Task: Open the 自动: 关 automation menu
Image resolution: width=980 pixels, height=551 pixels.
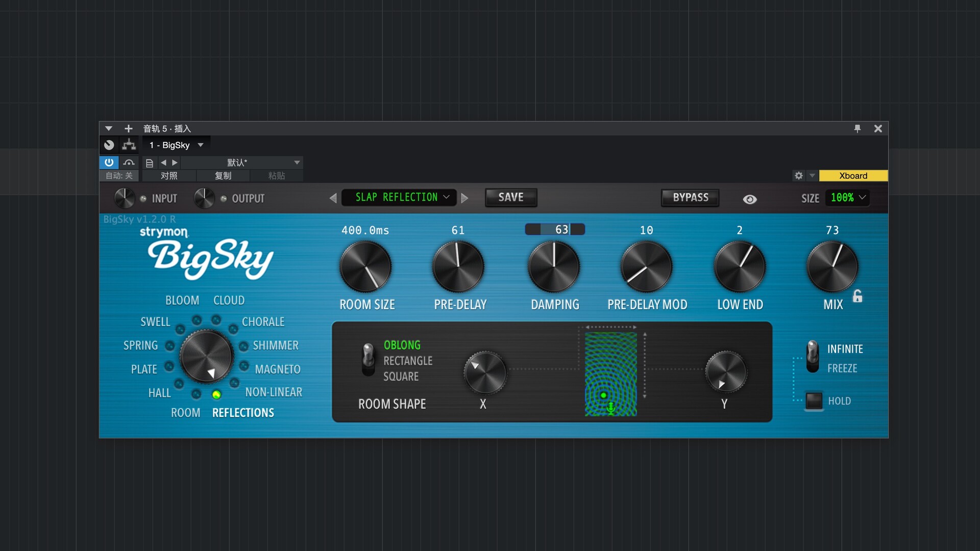Action: [118, 176]
